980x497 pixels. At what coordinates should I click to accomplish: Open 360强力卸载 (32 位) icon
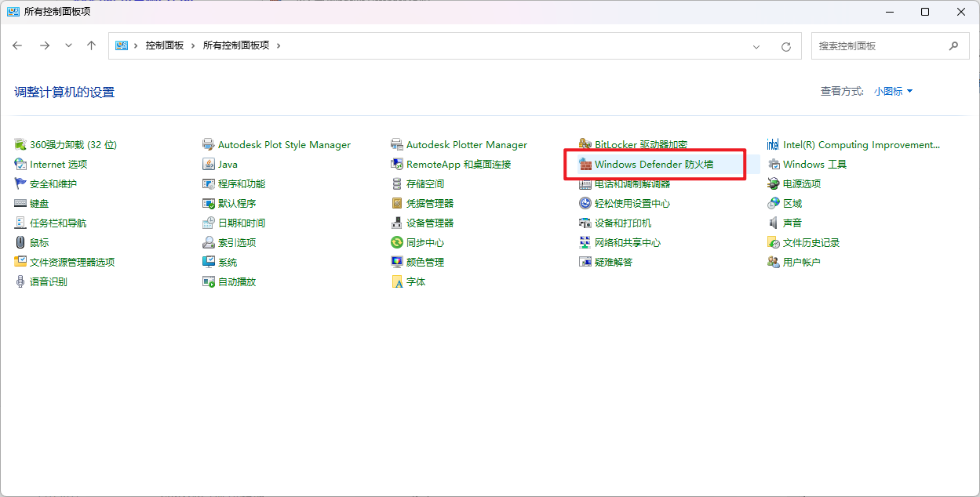tap(20, 144)
